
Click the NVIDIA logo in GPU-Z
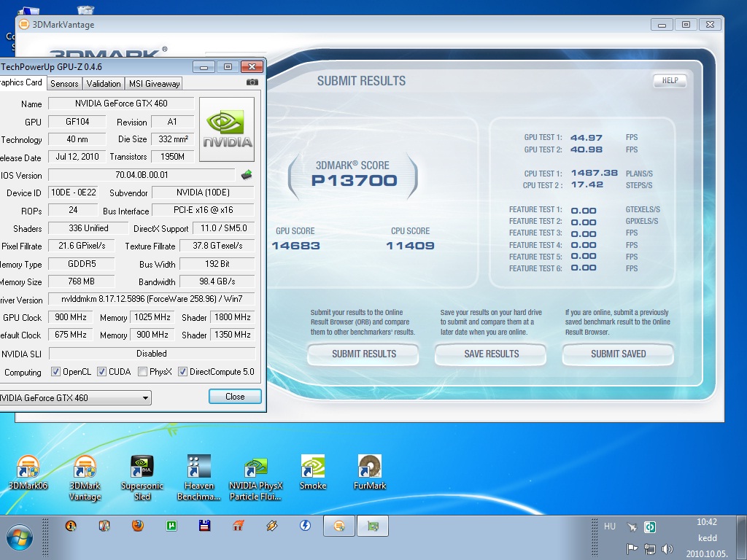(227, 130)
